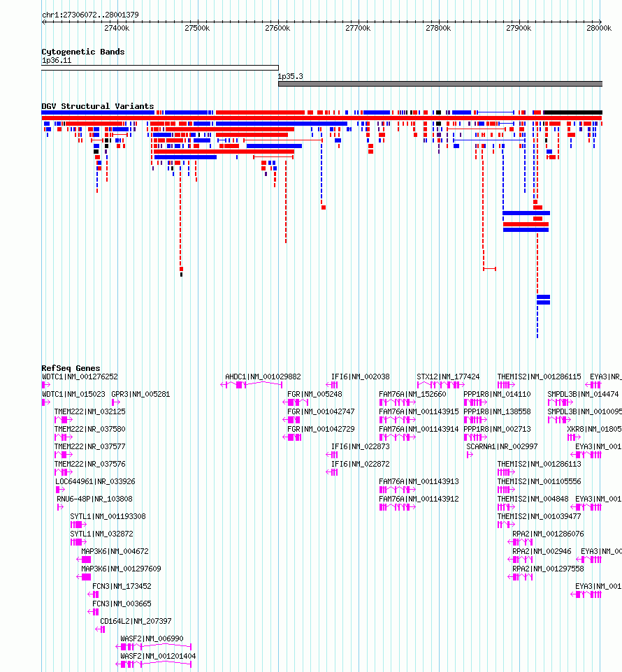Screen dimensions: 622x672
Task: Select TMEM222|NM_032125 transcript label
Action: pos(90,412)
